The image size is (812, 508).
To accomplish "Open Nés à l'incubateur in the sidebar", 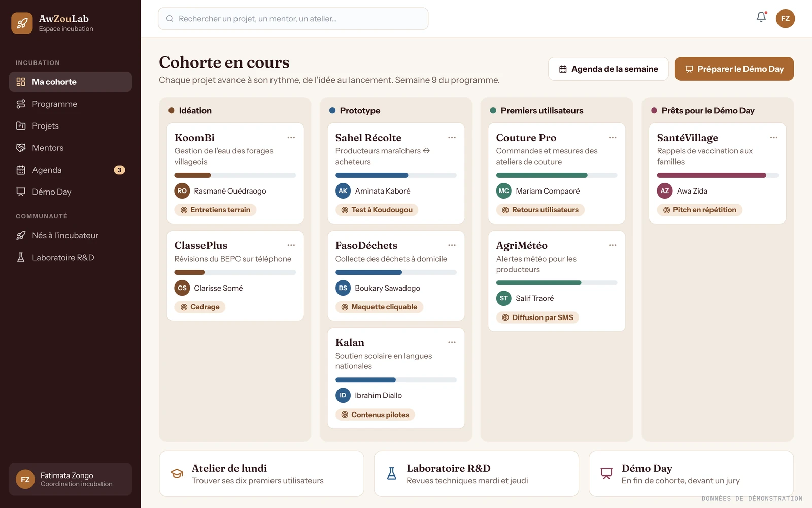I will click(71, 235).
